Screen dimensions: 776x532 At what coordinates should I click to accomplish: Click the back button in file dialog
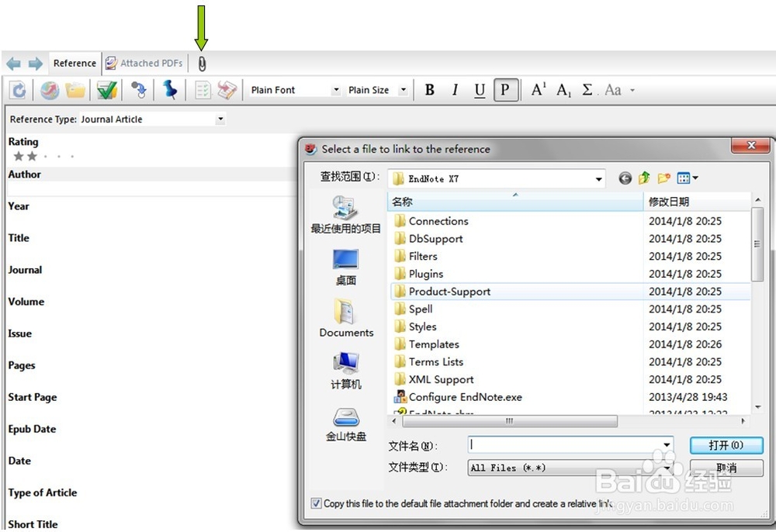pyautogui.click(x=625, y=178)
